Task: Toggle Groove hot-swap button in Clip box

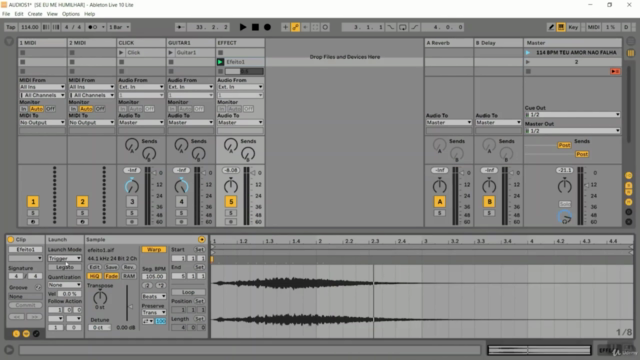Action: [x=38, y=288]
